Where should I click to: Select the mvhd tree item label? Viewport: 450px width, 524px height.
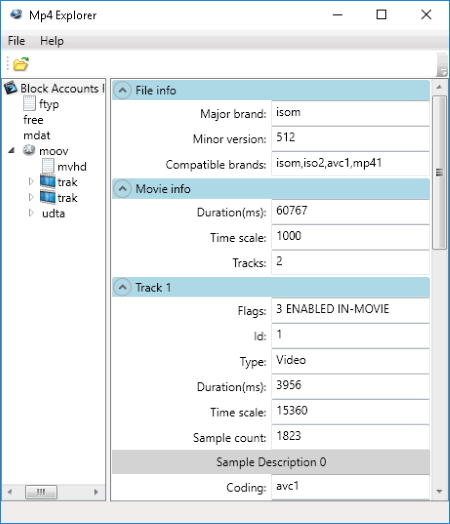pyautogui.click(x=72, y=166)
